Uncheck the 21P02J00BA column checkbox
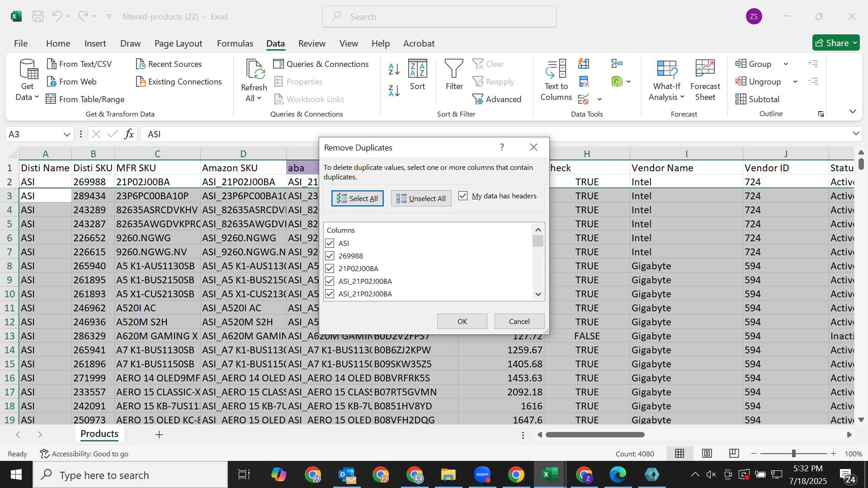This screenshot has width=868, height=488. pyautogui.click(x=330, y=268)
